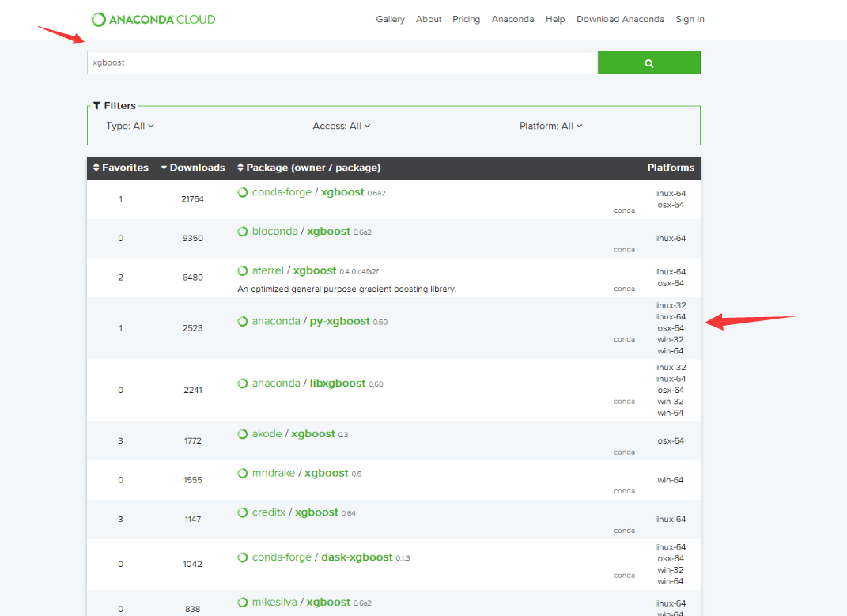Open the bioconda owner link
The width and height of the screenshot is (847, 616).
coord(274,231)
